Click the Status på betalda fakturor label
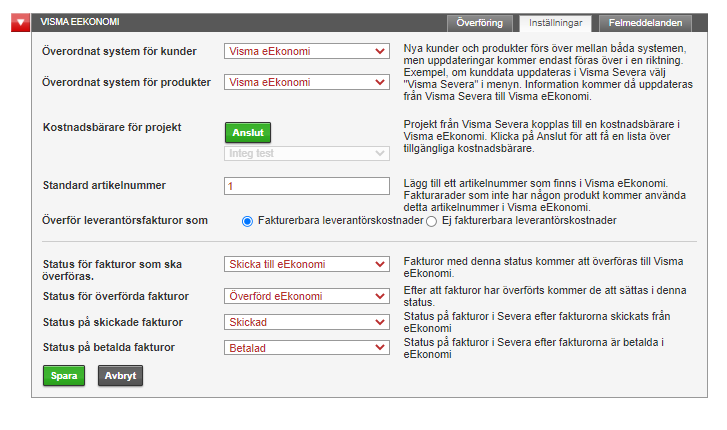 coord(109,347)
